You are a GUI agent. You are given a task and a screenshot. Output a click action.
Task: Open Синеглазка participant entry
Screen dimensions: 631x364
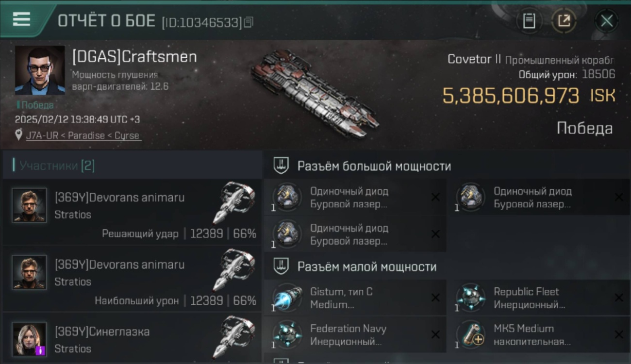coord(132,339)
